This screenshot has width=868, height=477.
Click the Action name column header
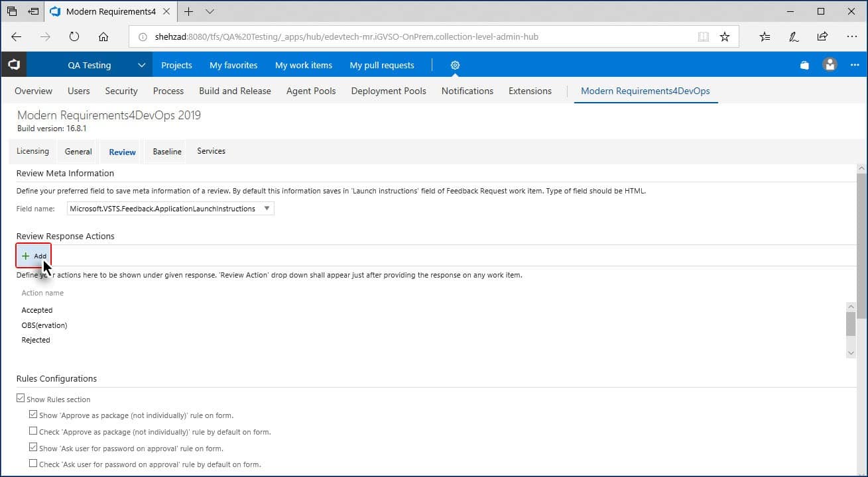42,293
